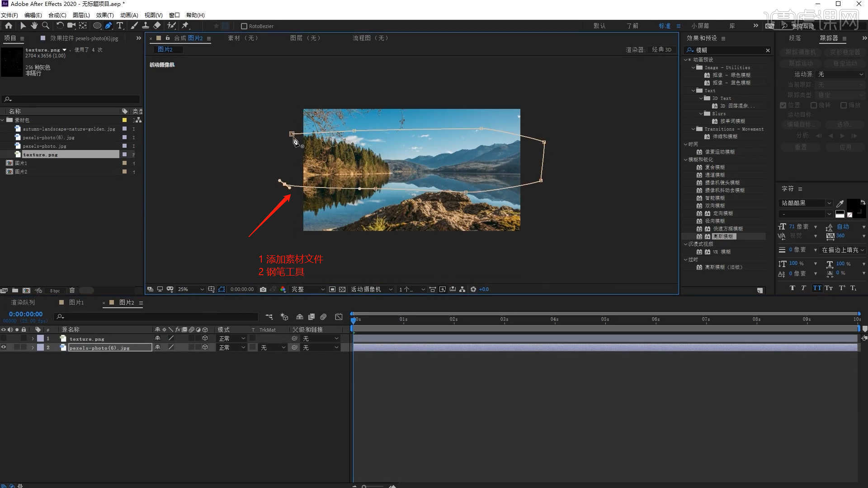Select the Hand tool
The height and width of the screenshot is (488, 868).
(x=34, y=26)
